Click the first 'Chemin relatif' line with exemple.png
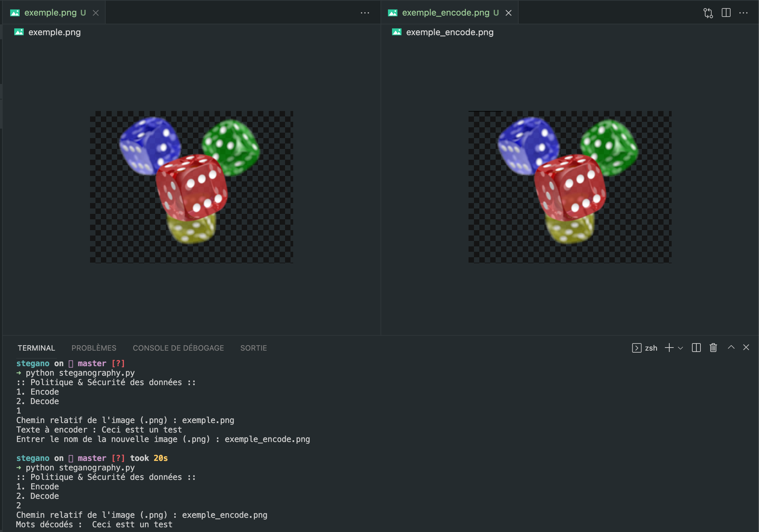This screenshot has width=759, height=532. (125, 420)
